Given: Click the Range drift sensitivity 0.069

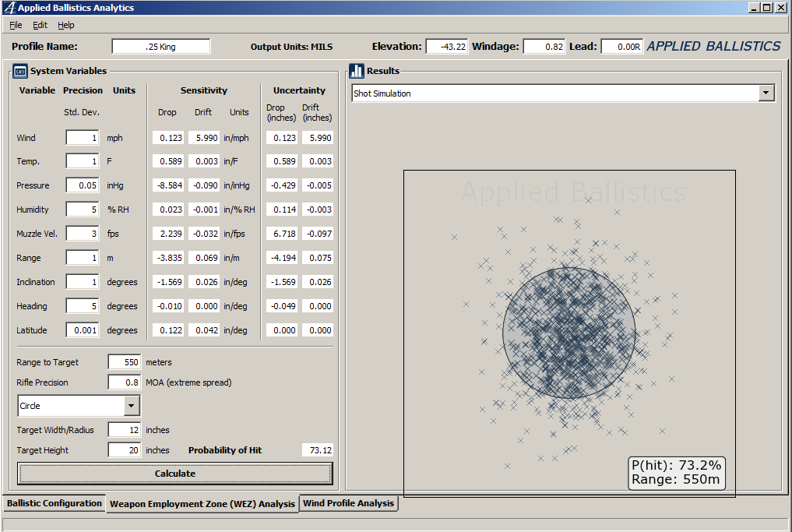Looking at the screenshot, I should [x=204, y=258].
